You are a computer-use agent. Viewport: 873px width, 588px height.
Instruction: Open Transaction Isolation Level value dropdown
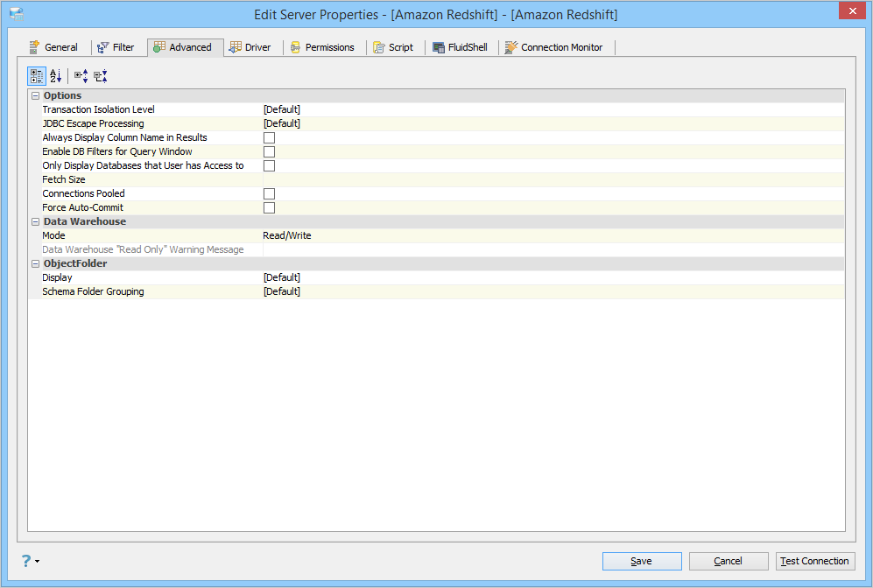click(x=553, y=109)
